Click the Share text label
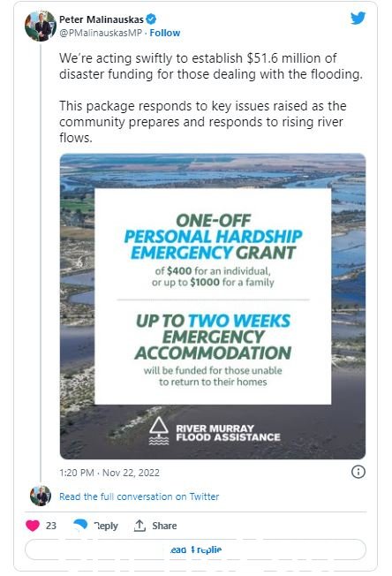Image resolution: width=392 pixels, height=576 pixels. [164, 526]
